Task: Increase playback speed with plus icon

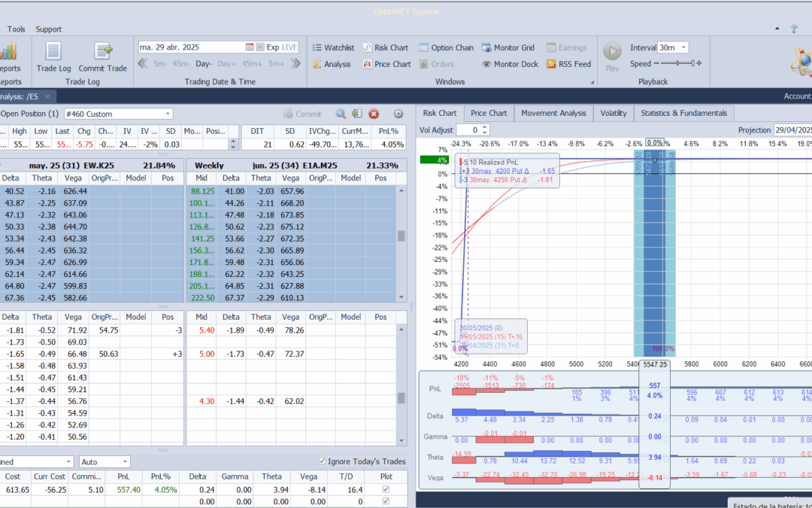Action: (699, 63)
